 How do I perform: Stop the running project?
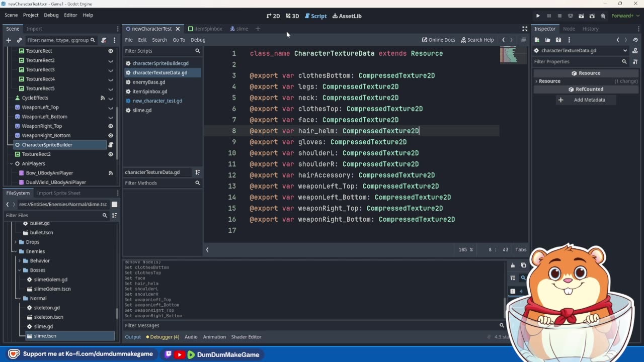pos(559,16)
